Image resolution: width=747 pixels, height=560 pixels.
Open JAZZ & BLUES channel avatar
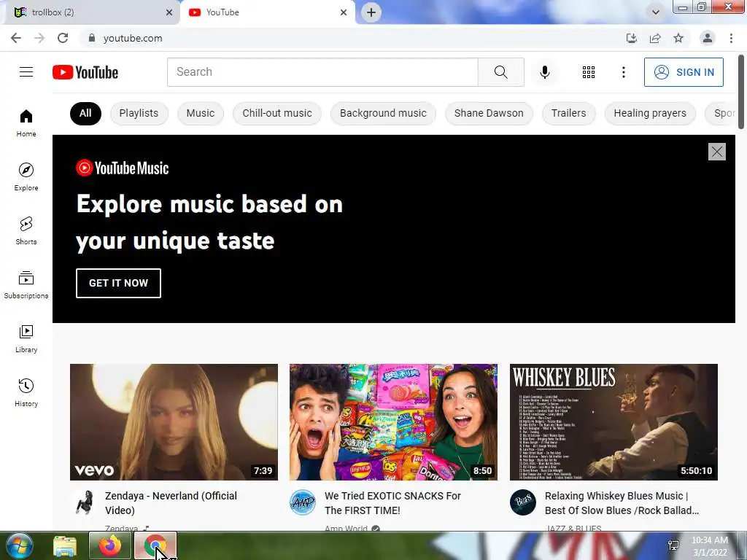(523, 502)
